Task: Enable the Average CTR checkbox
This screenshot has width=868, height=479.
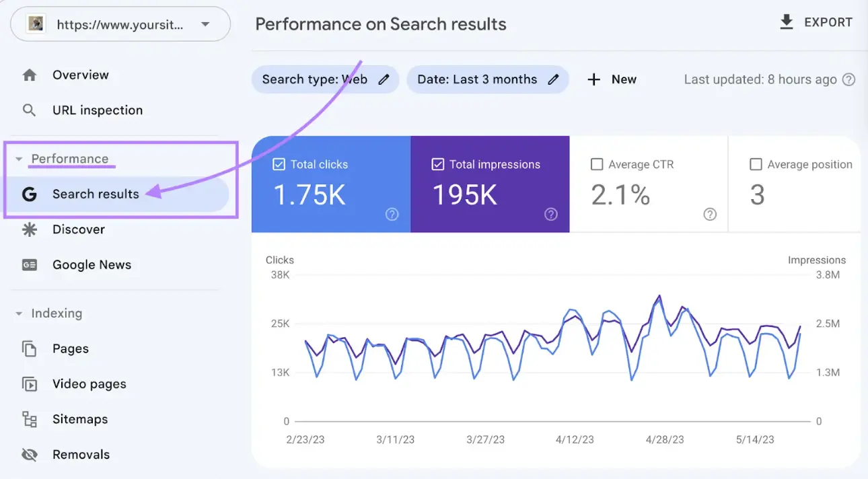Action: [x=596, y=163]
